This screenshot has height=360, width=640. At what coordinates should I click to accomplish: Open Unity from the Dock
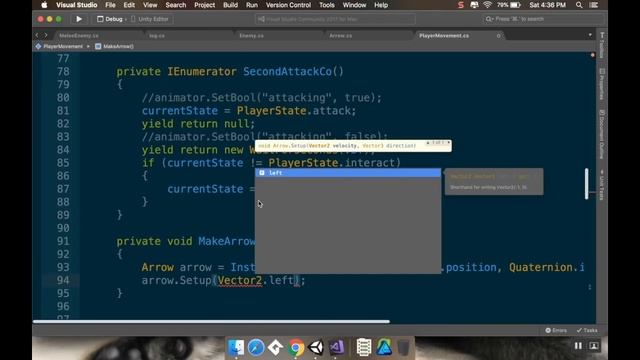click(316, 347)
